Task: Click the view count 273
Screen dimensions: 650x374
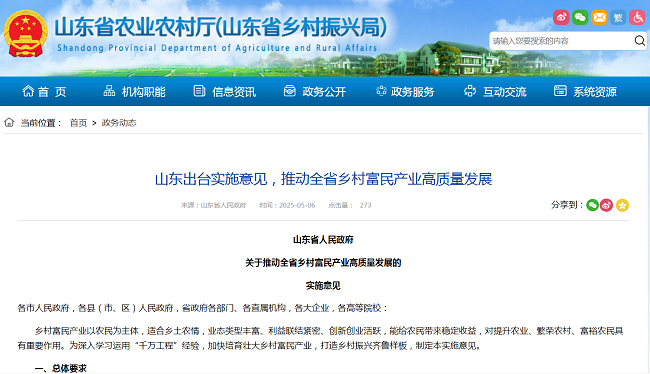Action: coord(365,205)
